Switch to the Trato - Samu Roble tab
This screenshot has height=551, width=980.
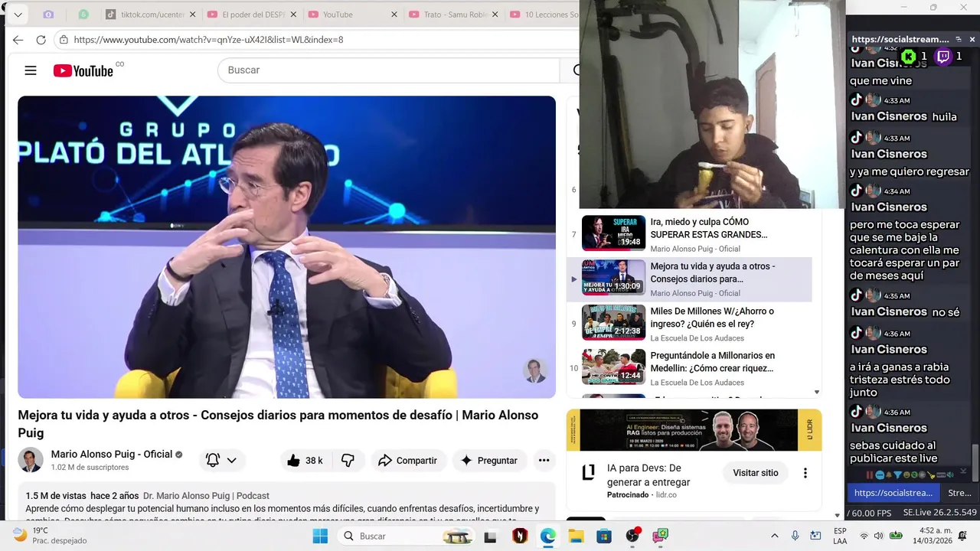454,15
